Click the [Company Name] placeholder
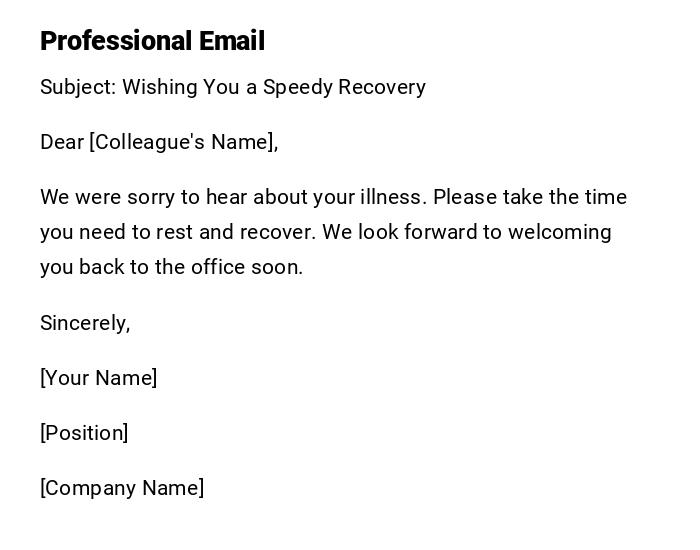Viewport: 700px width, 550px height. [x=122, y=488]
